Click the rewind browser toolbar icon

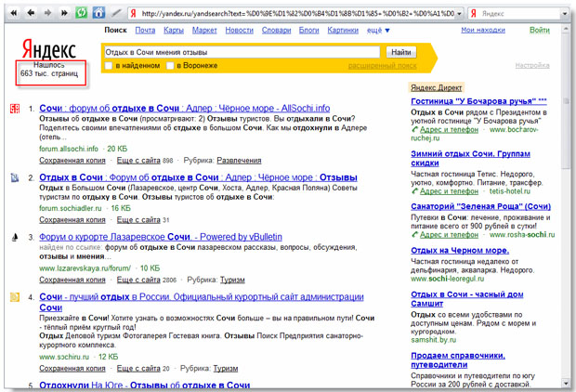pyautogui.click(x=14, y=13)
